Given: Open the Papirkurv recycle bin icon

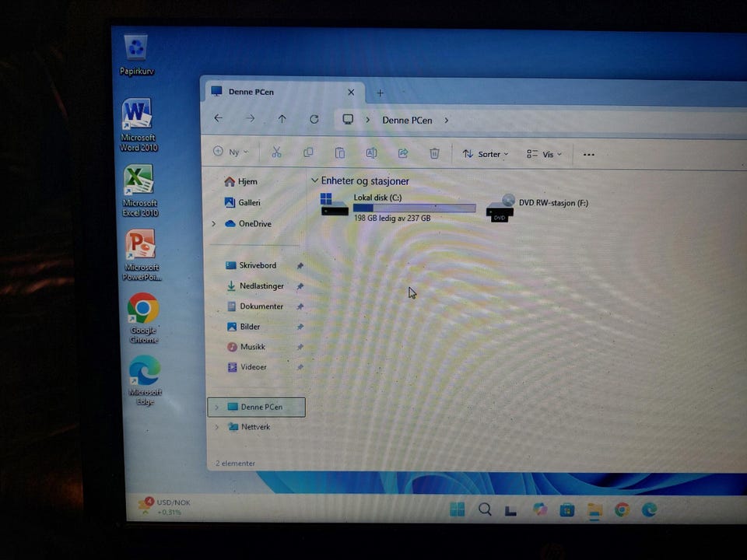Looking at the screenshot, I should [x=137, y=54].
